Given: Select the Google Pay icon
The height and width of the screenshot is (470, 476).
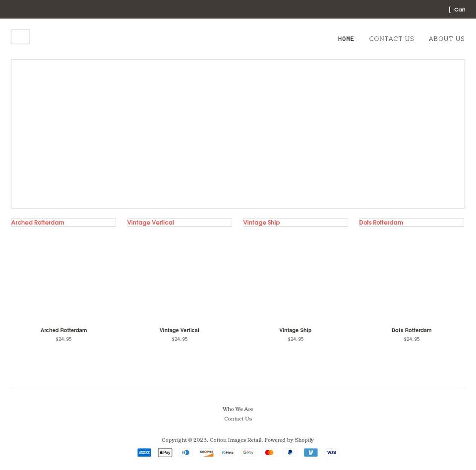Looking at the screenshot, I should point(248,452).
